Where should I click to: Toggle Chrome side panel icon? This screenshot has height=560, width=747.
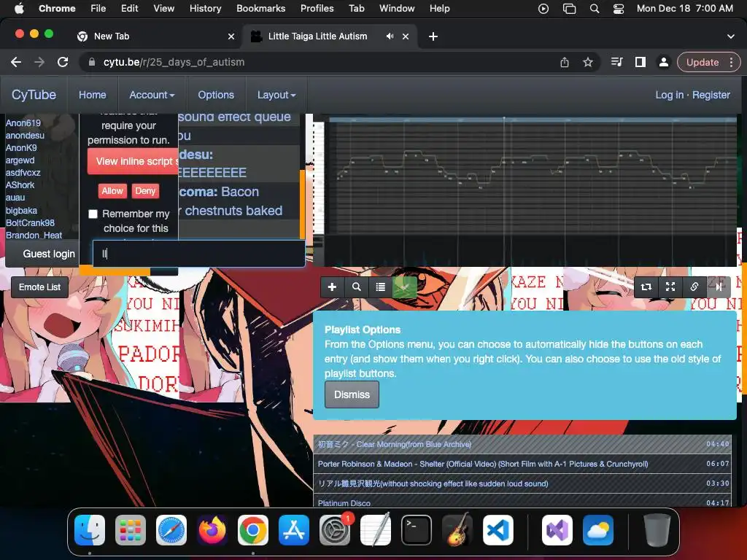[x=640, y=62]
